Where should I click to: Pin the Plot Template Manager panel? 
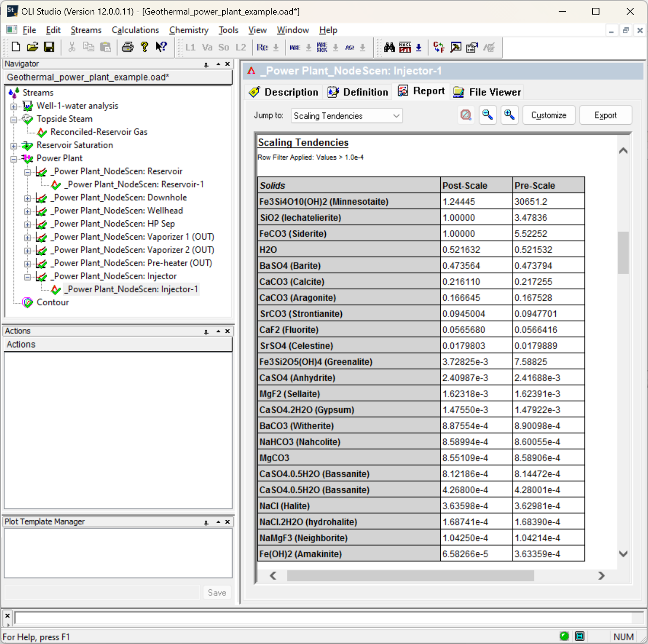206,522
